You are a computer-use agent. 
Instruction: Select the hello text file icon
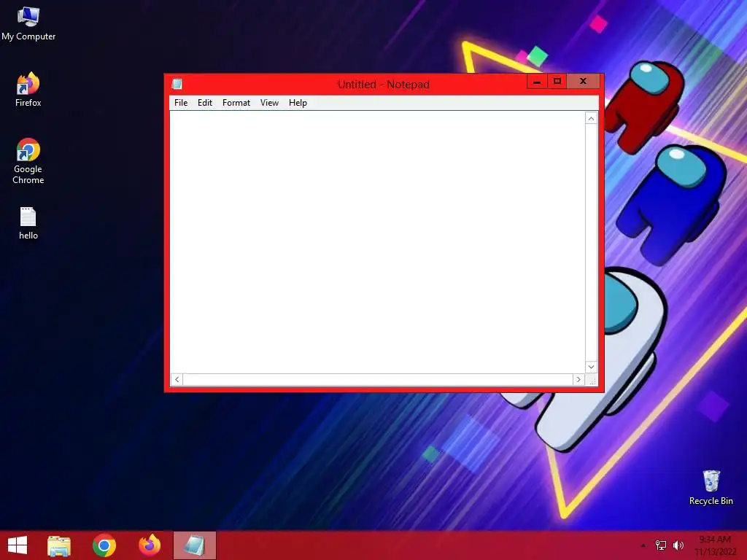(28, 223)
